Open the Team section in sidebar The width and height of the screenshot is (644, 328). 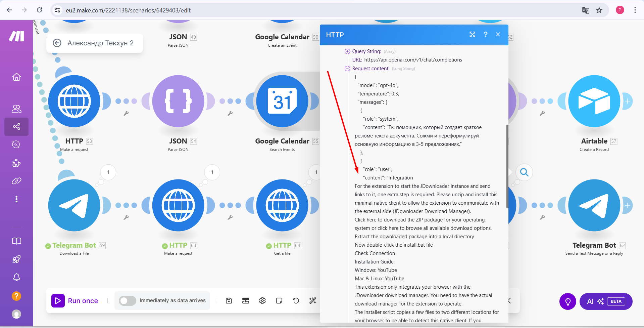(x=16, y=109)
